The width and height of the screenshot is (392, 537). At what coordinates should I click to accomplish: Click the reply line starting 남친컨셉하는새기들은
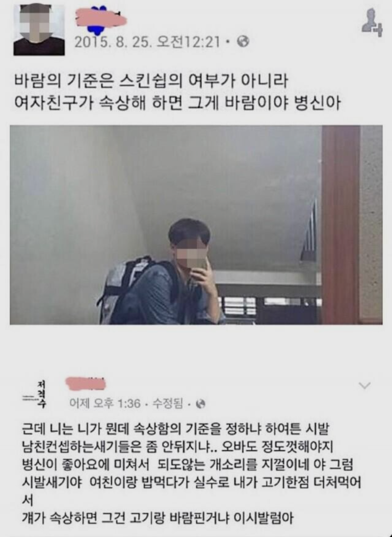click(x=177, y=447)
